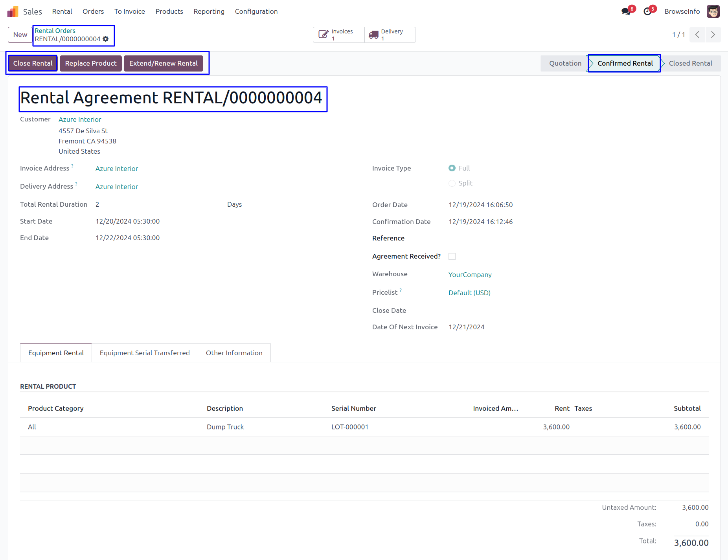
Task: Click the Sales app logo icon
Action: (x=13, y=11)
